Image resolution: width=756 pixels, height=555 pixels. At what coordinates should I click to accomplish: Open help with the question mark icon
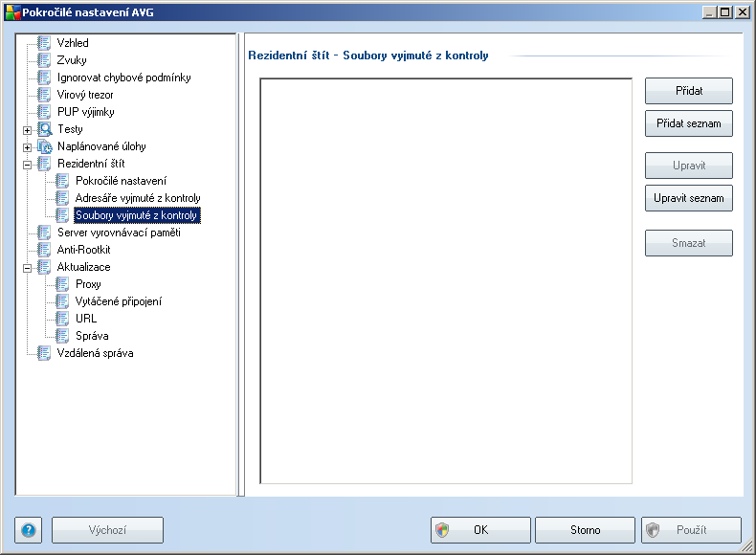29,530
